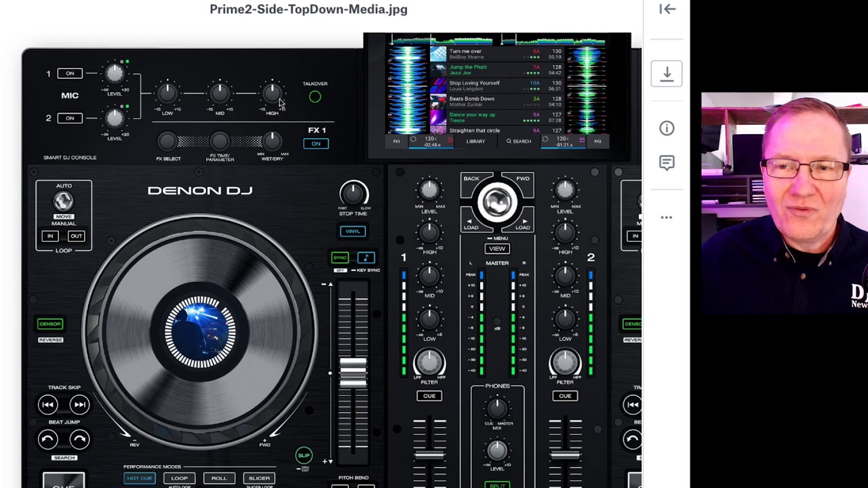
Task: Toggle the Mic 2 ON switch
Action: 70,118
